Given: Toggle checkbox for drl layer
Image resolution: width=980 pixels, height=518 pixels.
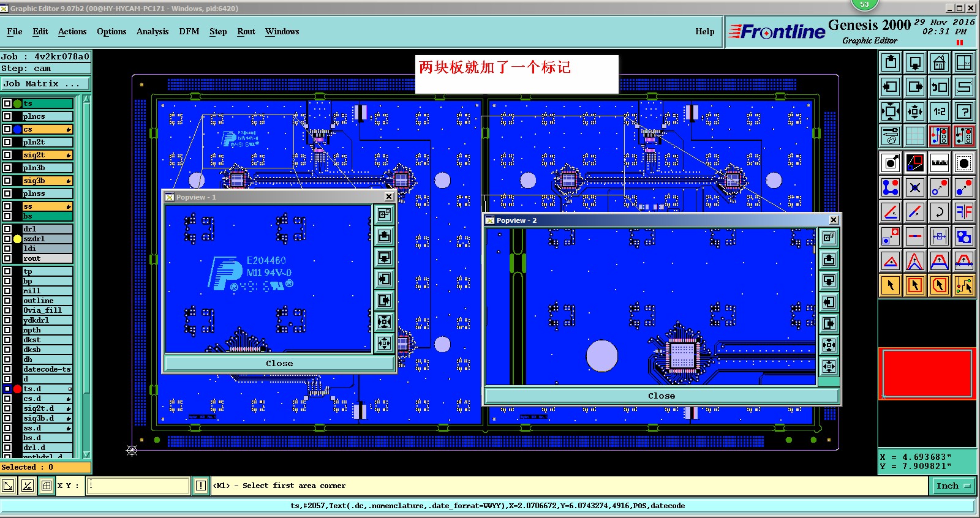Looking at the screenshot, I should pos(7,229).
